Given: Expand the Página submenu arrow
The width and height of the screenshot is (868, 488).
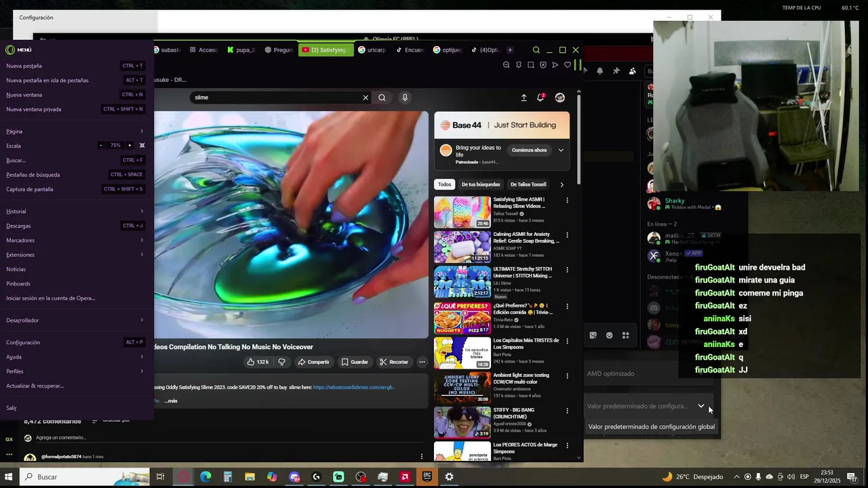Looking at the screenshot, I should coord(142,131).
